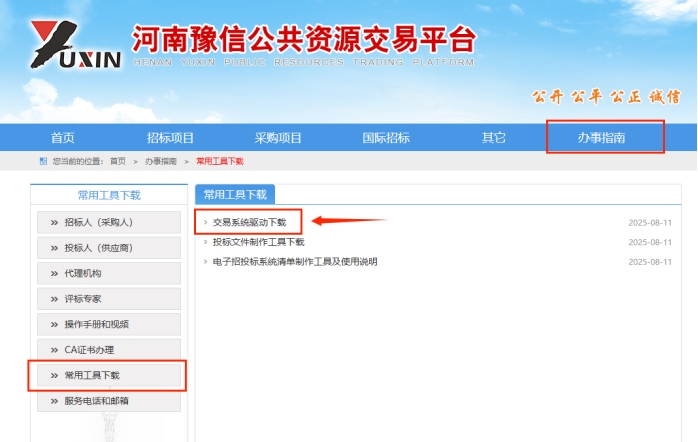Select the 办事指南 navigation item

pyautogui.click(x=602, y=138)
